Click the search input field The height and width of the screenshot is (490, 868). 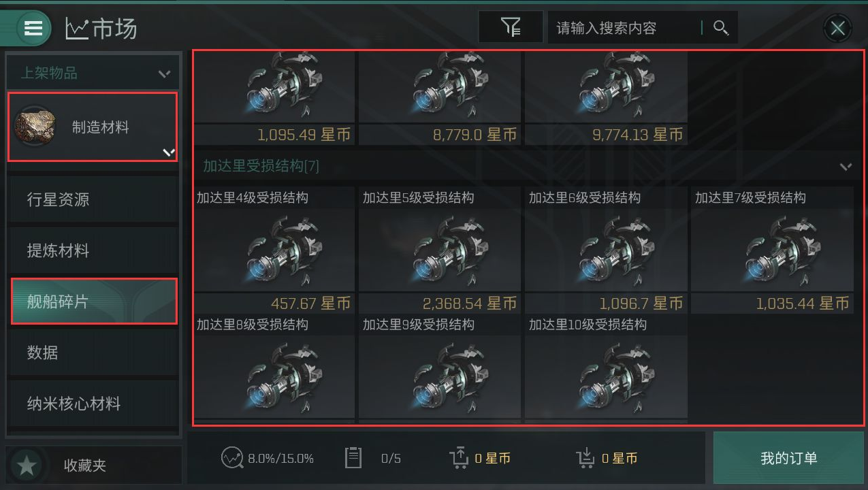pyautogui.click(x=626, y=27)
